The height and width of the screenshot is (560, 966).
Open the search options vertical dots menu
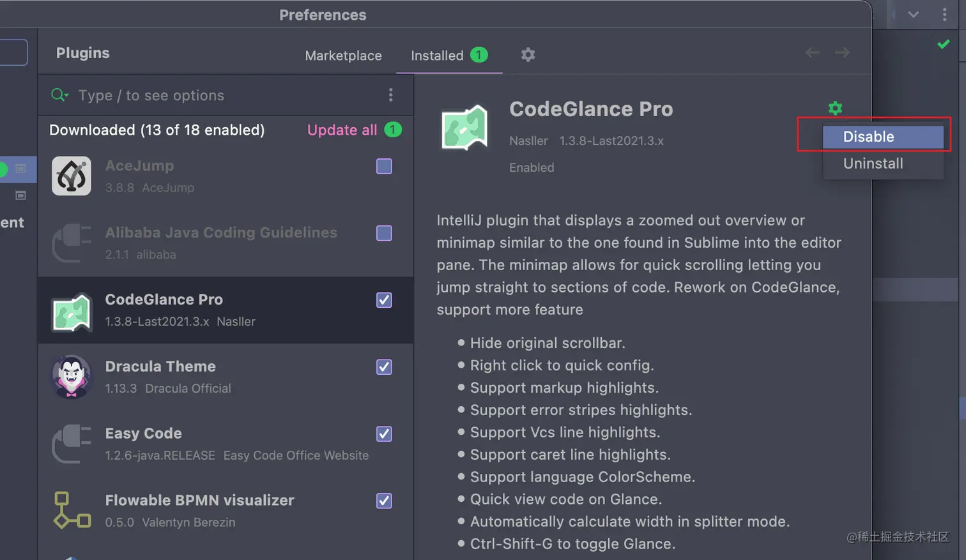(x=390, y=95)
